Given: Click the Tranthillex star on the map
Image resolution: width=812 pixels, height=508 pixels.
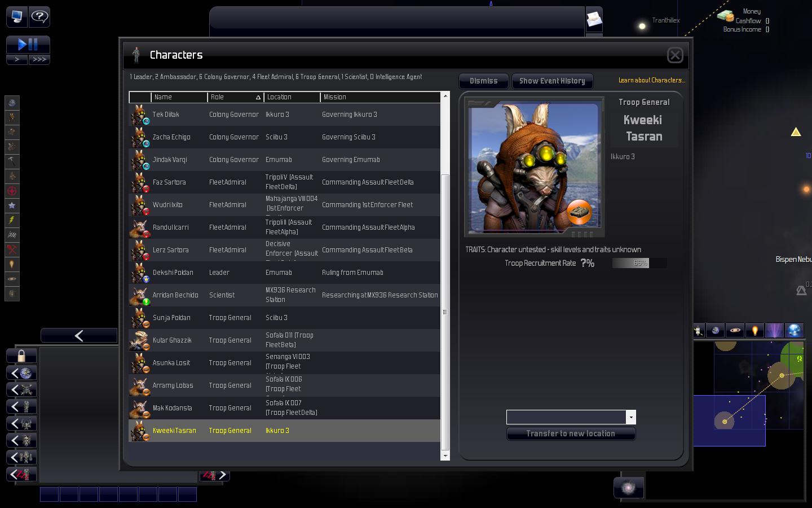Looking at the screenshot, I should (x=642, y=26).
